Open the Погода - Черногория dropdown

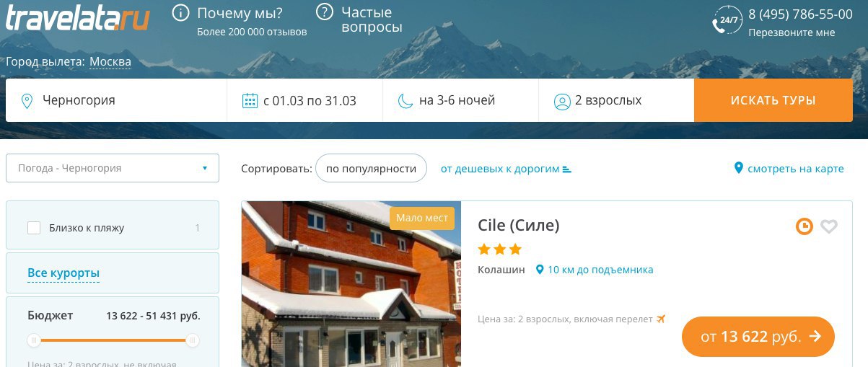coord(113,168)
